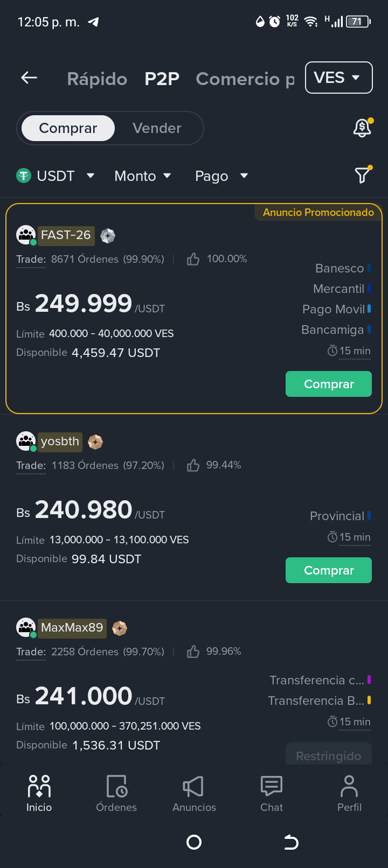This screenshot has height=868, width=388.
Task: Go to Órdenes in bottom navigation
Action: pyautogui.click(x=116, y=793)
